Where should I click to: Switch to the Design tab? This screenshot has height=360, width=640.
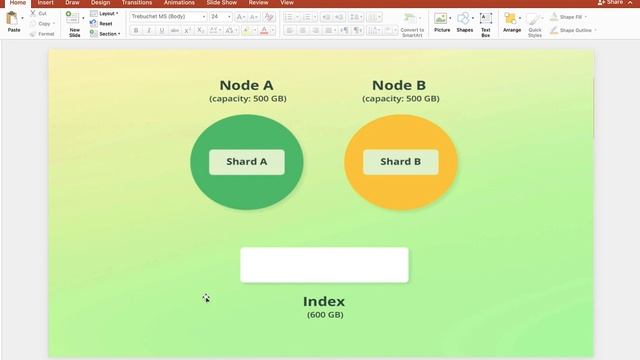[100, 3]
